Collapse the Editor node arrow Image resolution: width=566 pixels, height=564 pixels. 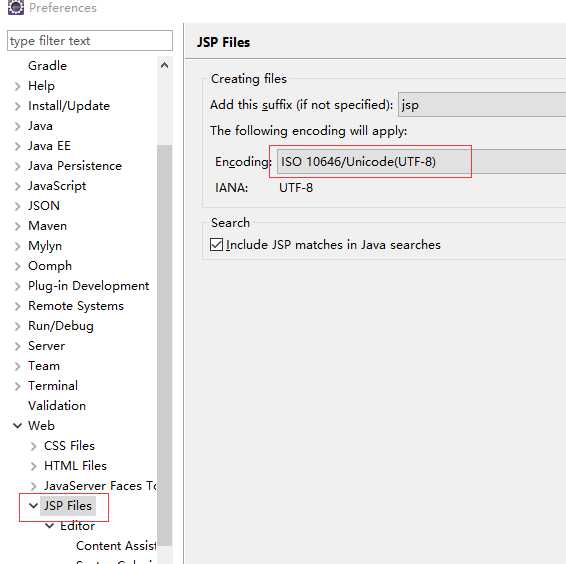49,526
